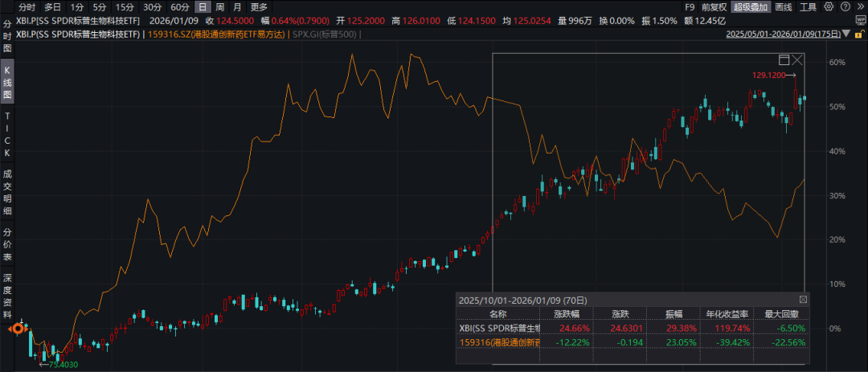Click the help question mark icon
868x372 pixels.
[845, 7]
